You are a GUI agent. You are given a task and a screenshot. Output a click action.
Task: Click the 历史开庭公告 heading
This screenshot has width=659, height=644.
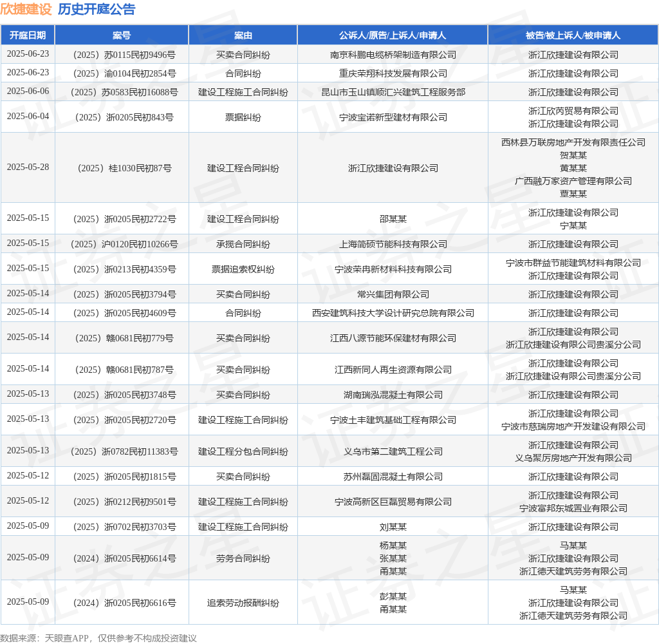pyautogui.click(x=97, y=9)
